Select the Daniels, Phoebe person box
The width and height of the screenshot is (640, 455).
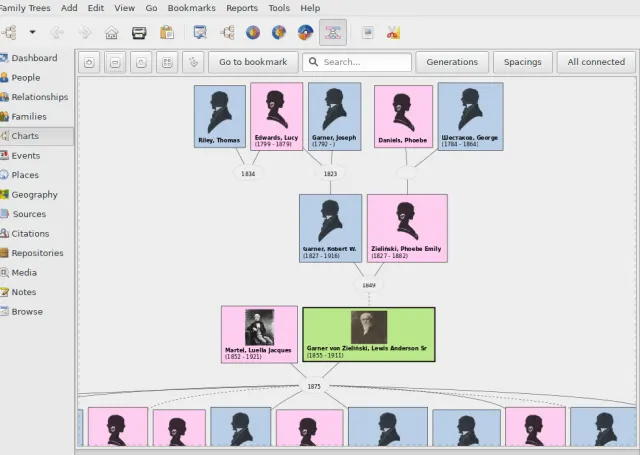403,117
